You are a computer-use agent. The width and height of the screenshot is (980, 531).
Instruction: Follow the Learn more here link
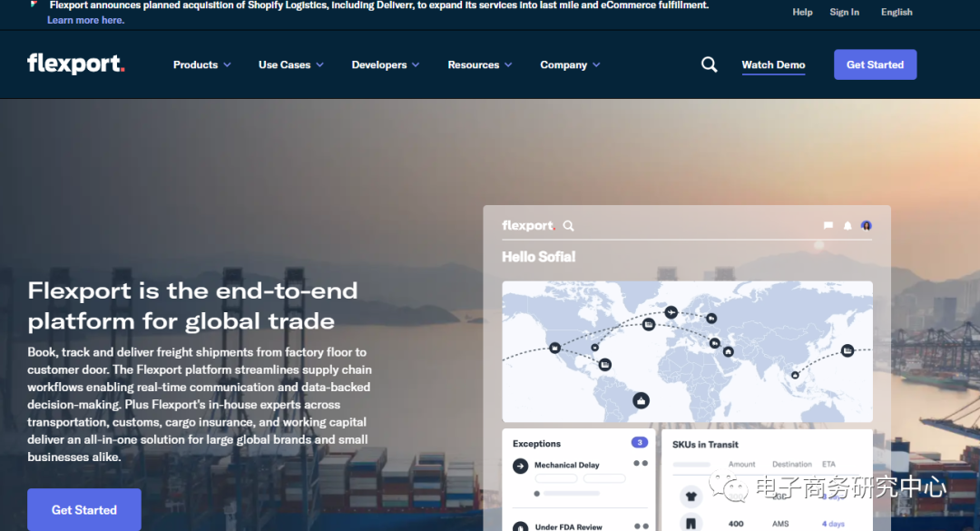tap(85, 20)
